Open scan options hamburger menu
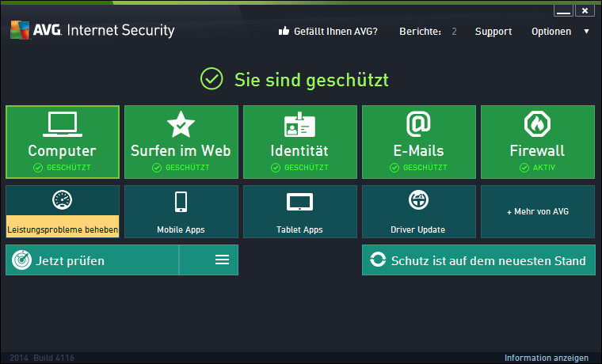Screen dimensions: 602x364 222,260
